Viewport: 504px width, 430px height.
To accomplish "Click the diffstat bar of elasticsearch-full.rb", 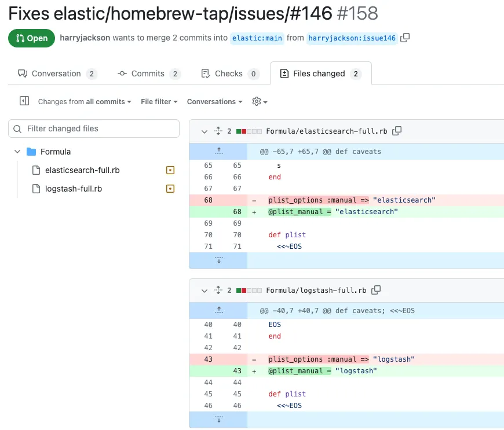I will 249,131.
